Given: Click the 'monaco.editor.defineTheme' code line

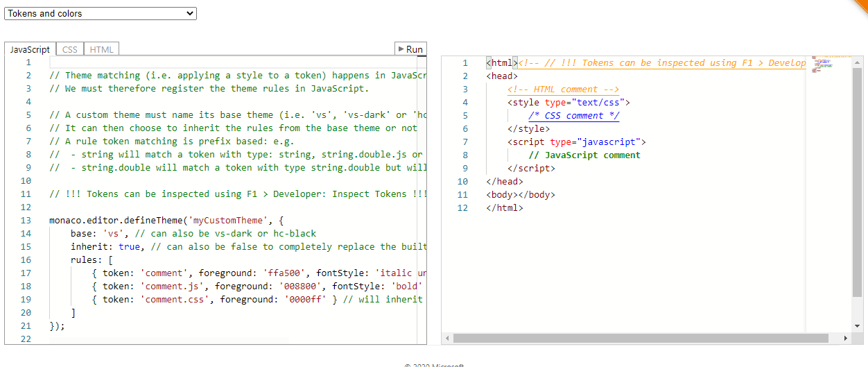Looking at the screenshot, I should coord(167,221).
